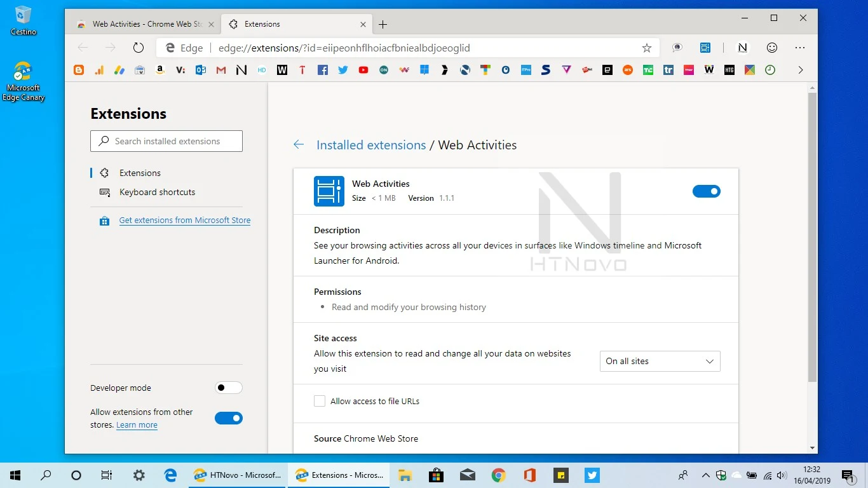Select Extensions in the sidebar
Screen dimensions: 868x488
[x=140, y=173]
